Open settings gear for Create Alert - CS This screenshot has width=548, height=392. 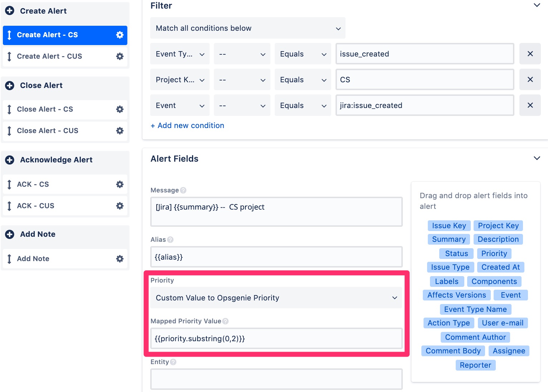coord(120,35)
